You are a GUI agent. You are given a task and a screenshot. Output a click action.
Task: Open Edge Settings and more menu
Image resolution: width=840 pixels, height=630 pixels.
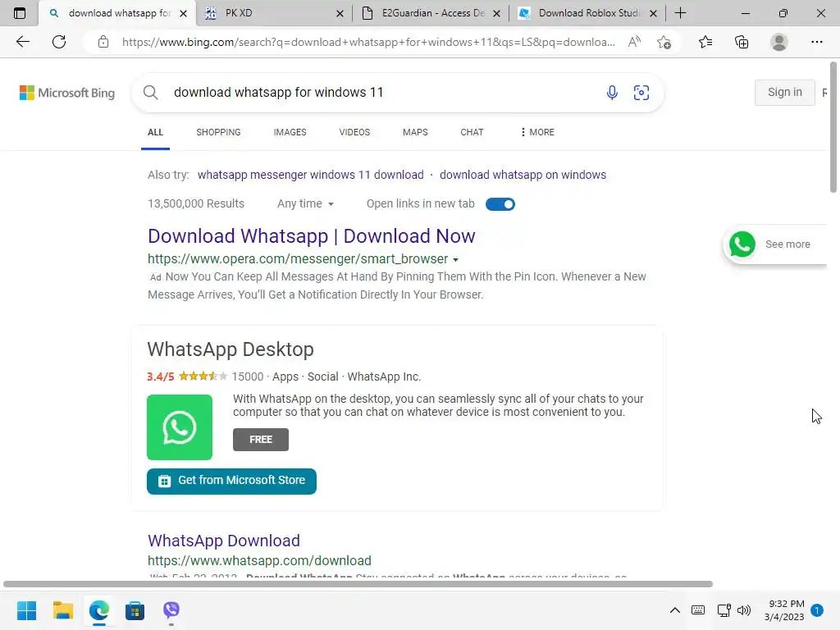coord(816,42)
